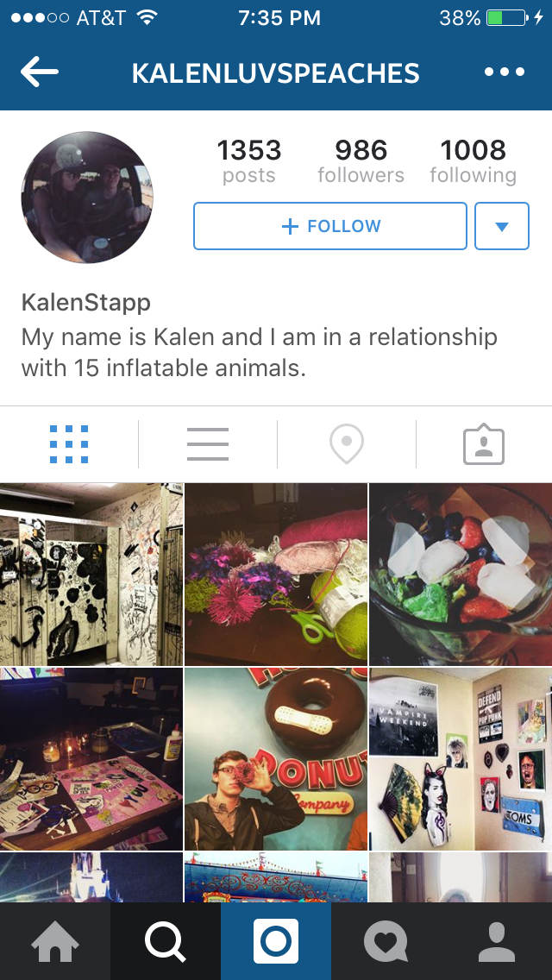552x980 pixels.
Task: Switch to list view of posts
Action: pos(208,444)
